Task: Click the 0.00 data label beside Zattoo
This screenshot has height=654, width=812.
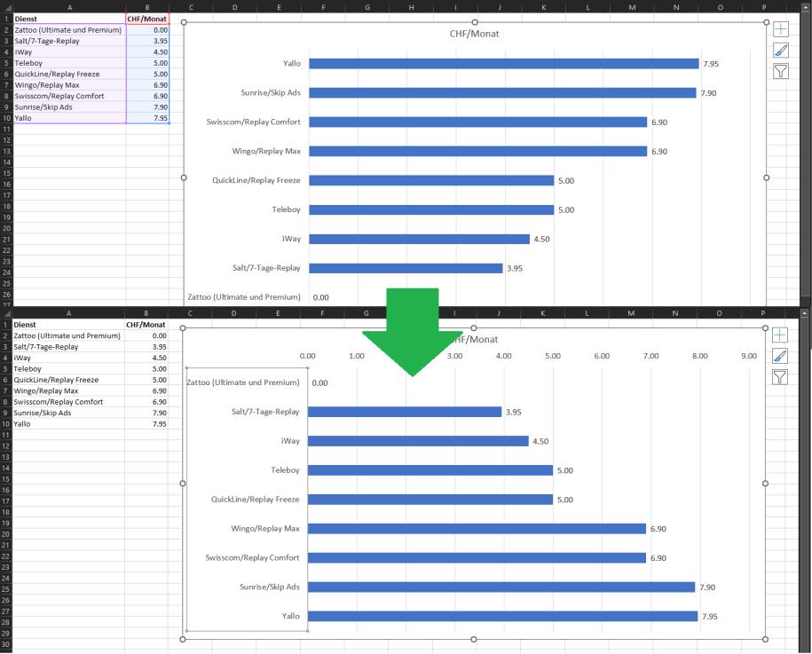Action: pyautogui.click(x=319, y=382)
